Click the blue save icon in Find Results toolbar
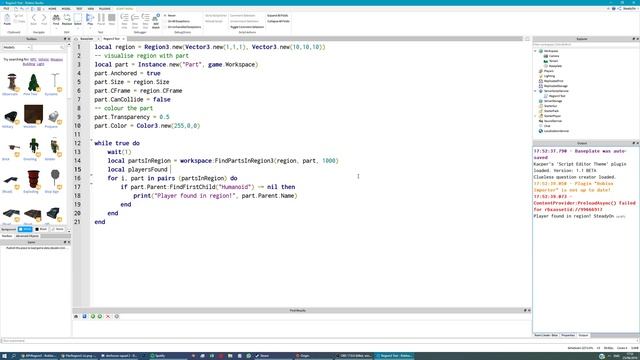Image resolution: width=640 pixels, height=360 pixels. 84,316
